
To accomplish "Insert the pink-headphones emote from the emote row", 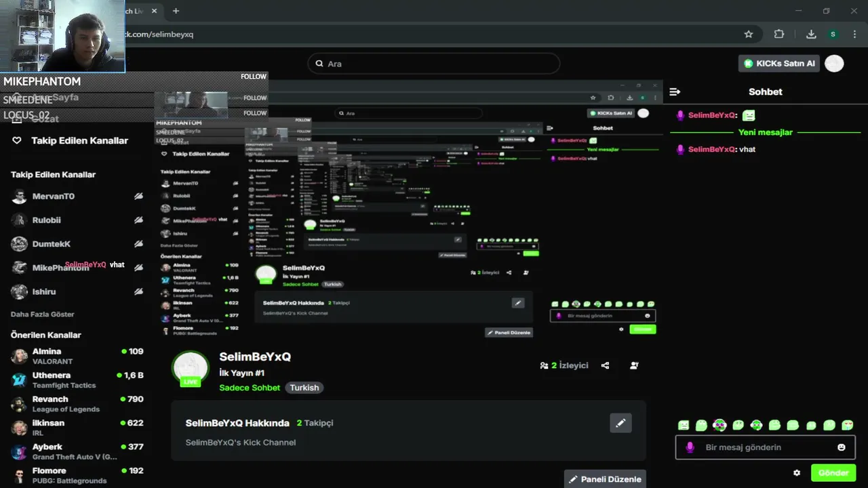I will point(719,425).
